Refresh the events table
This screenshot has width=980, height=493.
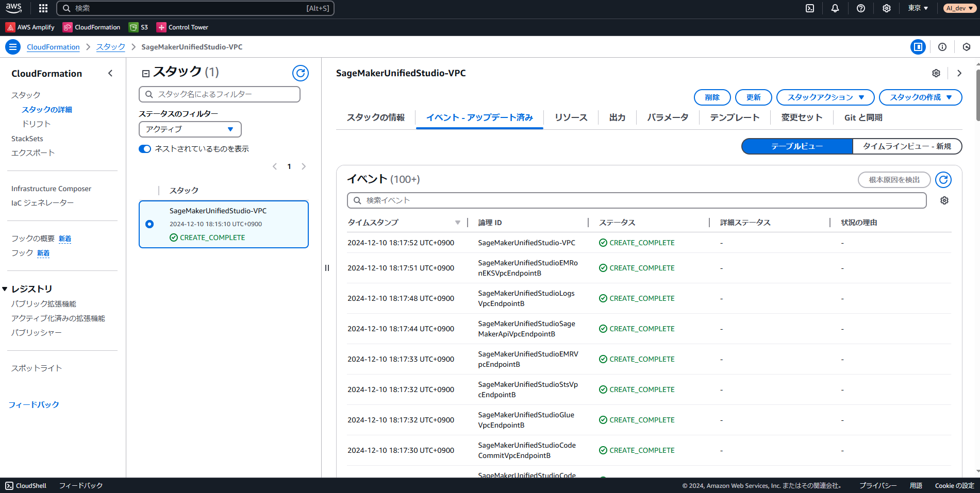(x=943, y=180)
